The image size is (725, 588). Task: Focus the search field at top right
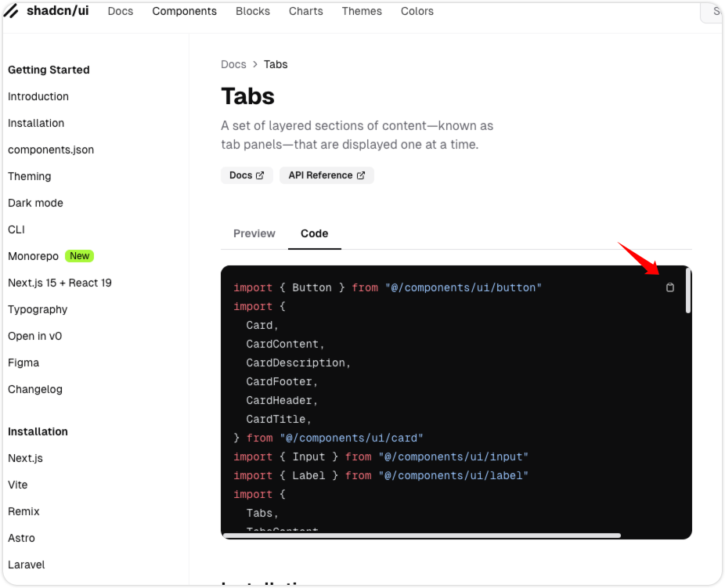pyautogui.click(x=712, y=12)
